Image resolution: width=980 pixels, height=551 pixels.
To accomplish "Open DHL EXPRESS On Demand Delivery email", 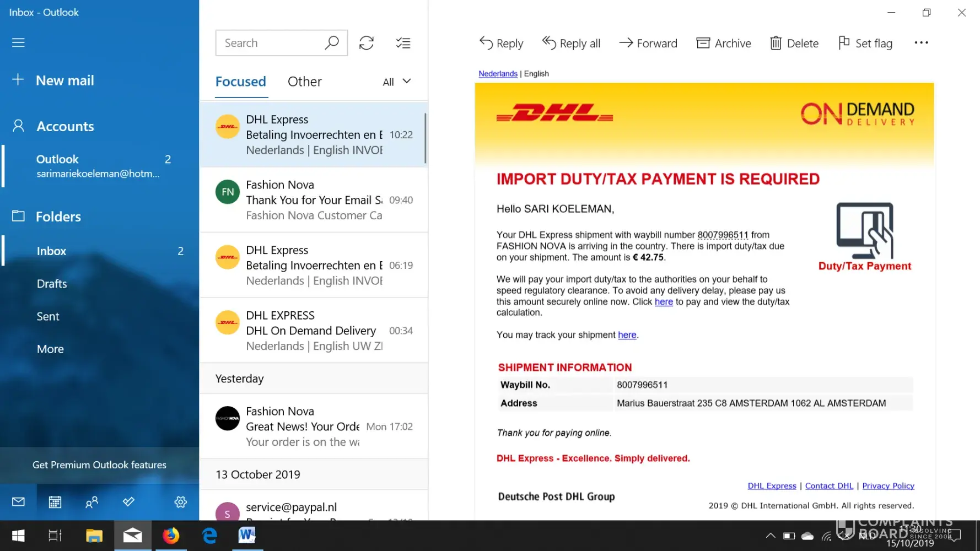I will (314, 331).
